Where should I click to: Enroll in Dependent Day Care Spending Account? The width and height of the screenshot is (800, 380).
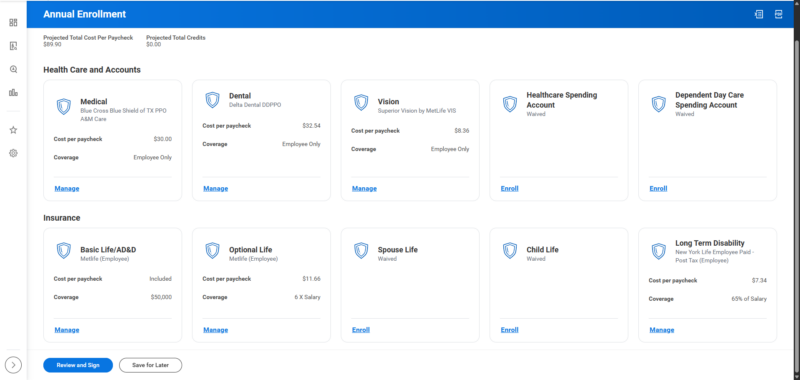(x=658, y=189)
